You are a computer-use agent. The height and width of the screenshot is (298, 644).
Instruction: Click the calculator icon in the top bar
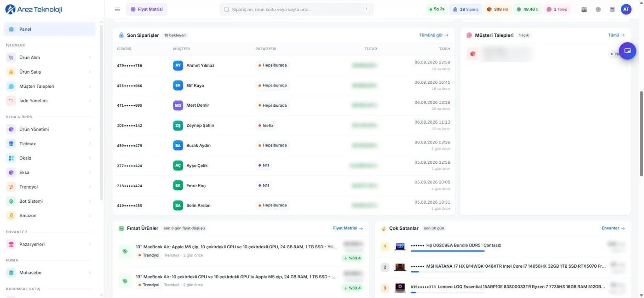point(612,9)
